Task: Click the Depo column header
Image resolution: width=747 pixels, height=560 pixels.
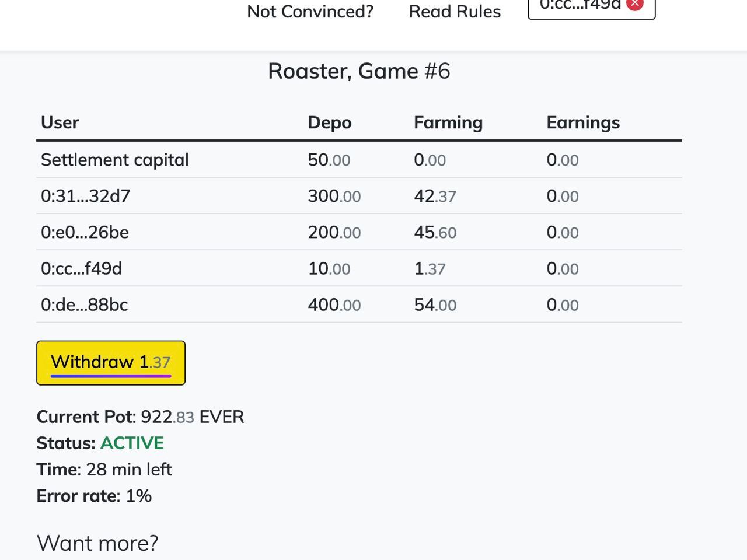Action: (x=329, y=123)
